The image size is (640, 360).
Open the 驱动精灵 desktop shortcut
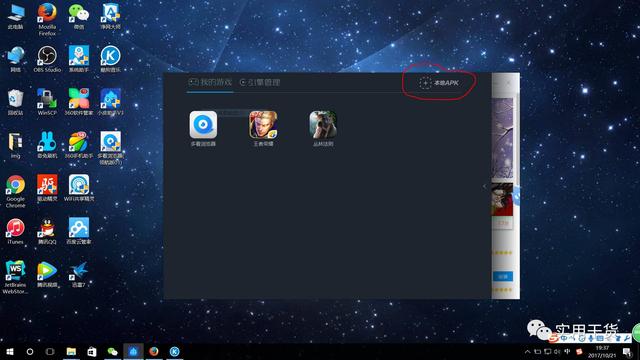point(47,188)
